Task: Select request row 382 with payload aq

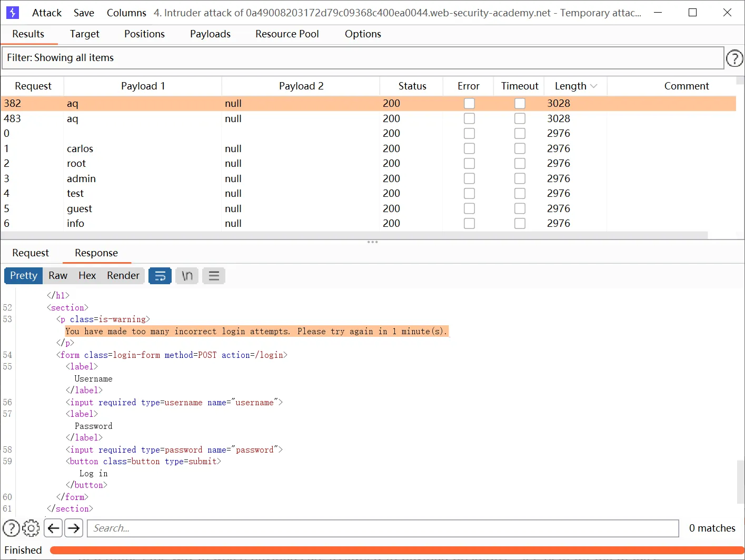Action: pyautogui.click(x=368, y=104)
